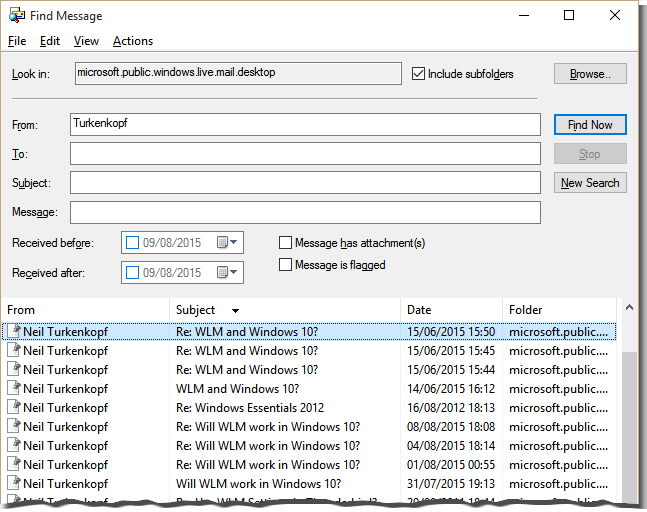Minimize the Find Message window
The height and width of the screenshot is (512, 647).
(524, 15)
